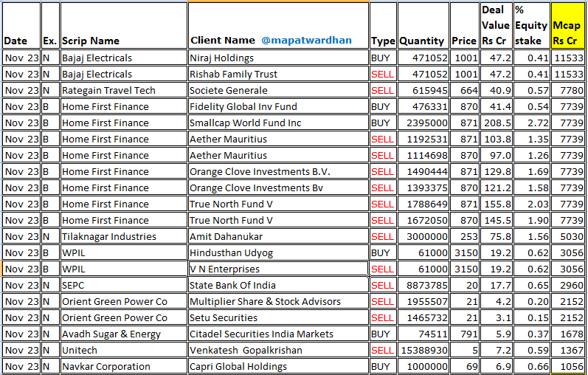Click quantity cell 1000000
Viewport: 588px width, 375px height.
tap(423, 366)
